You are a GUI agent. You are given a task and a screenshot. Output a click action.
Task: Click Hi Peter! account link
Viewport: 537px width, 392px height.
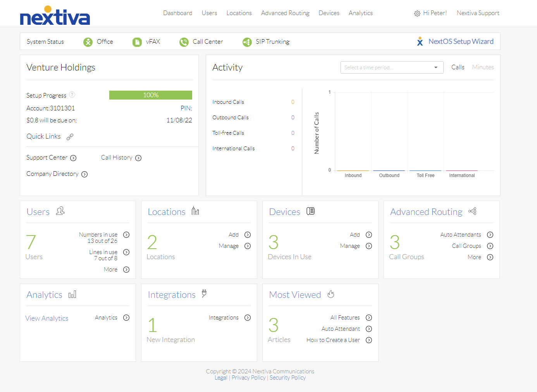[435, 13]
